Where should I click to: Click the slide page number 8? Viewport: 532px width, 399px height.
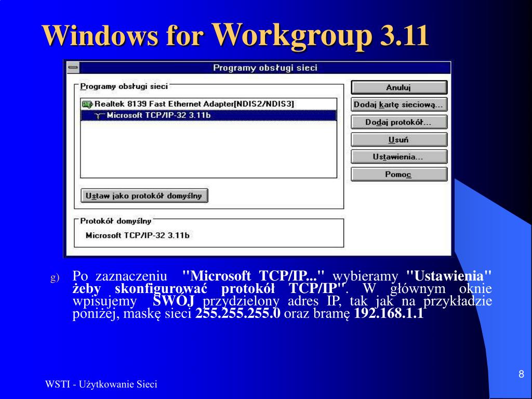(x=522, y=374)
